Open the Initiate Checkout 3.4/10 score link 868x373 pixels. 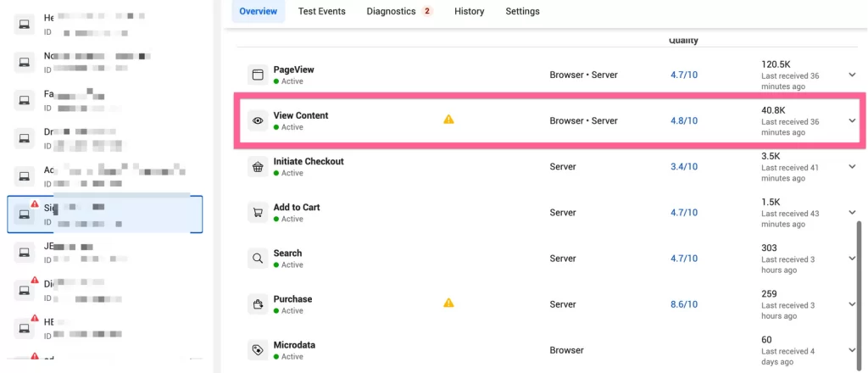(683, 166)
